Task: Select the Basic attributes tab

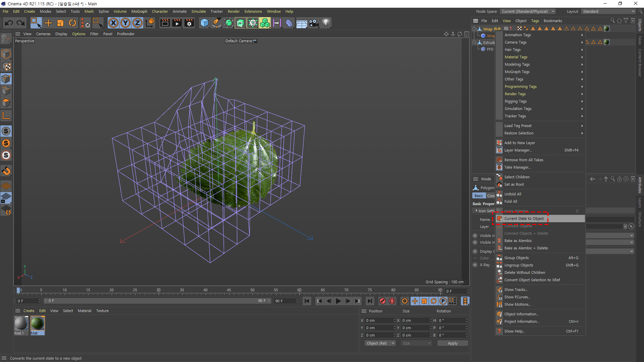Action: [479, 196]
